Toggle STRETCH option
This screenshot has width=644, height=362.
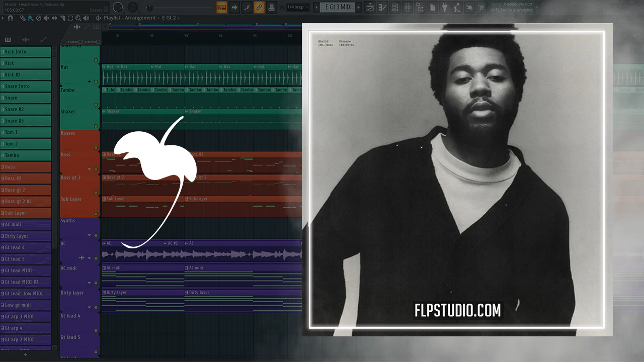click(98, 42)
